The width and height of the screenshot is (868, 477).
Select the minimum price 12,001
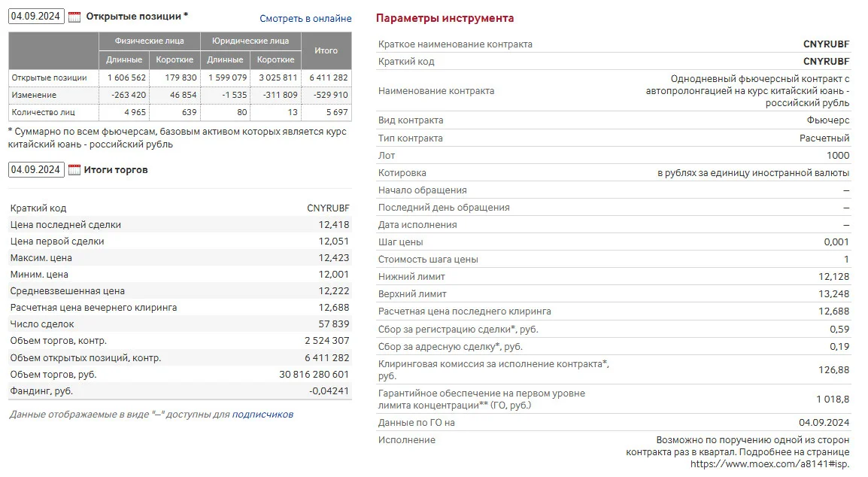(x=334, y=274)
